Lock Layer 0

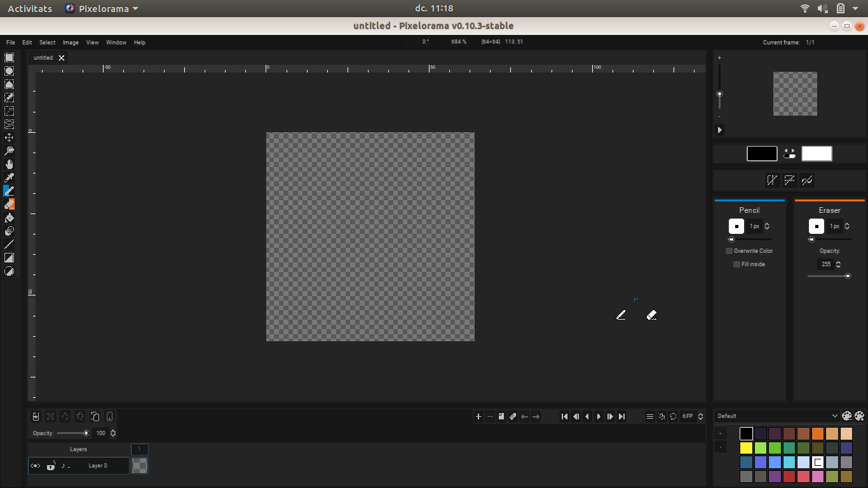[51, 466]
